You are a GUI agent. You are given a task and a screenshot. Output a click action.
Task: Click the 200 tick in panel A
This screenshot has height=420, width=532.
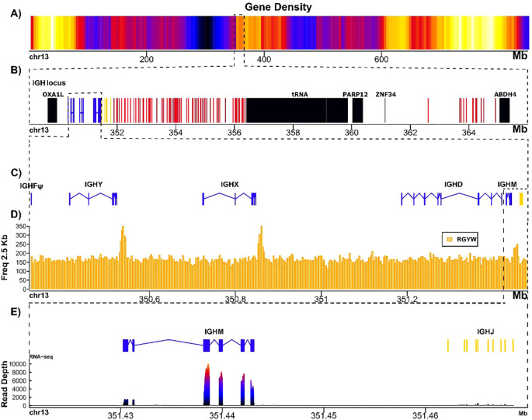(x=146, y=59)
